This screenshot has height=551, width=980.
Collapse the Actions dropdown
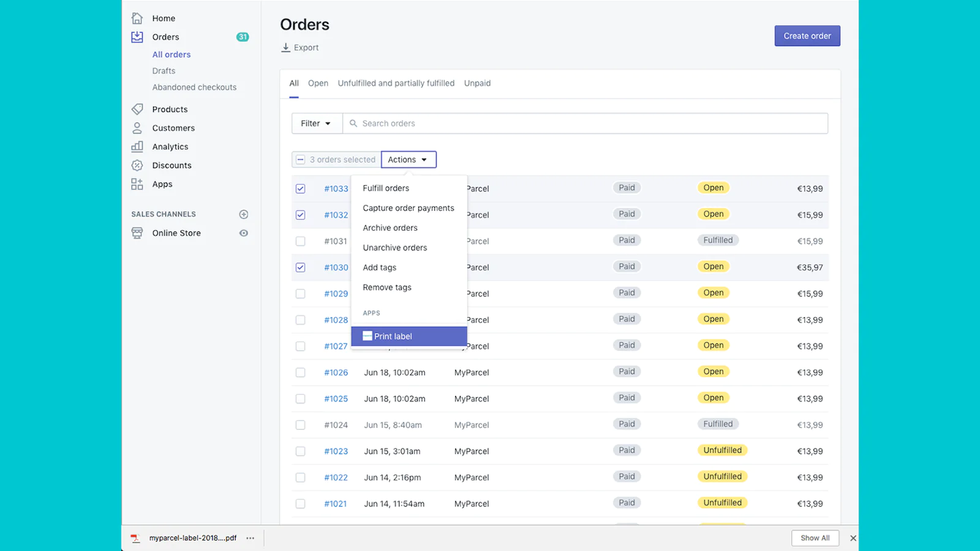(408, 160)
